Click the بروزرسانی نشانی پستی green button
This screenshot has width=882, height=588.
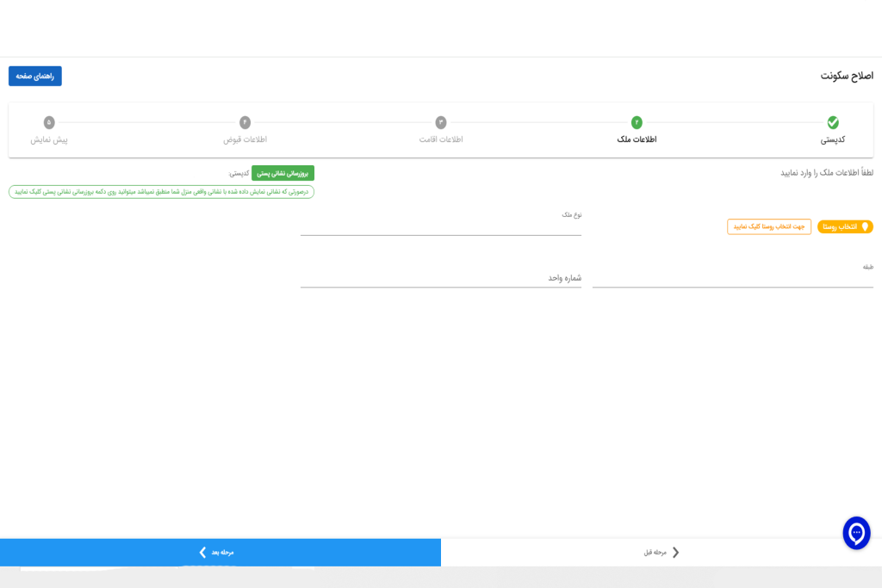pos(283,173)
